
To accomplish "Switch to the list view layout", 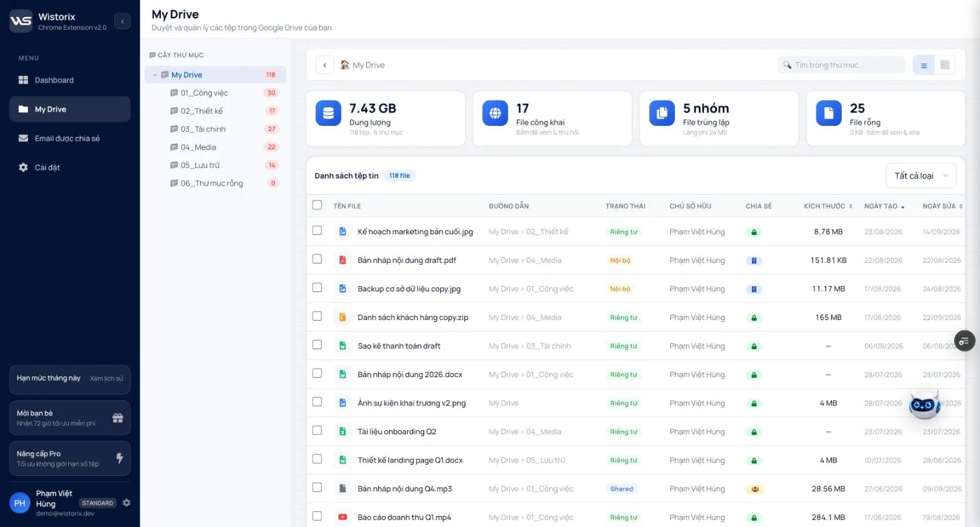I will click(x=923, y=65).
